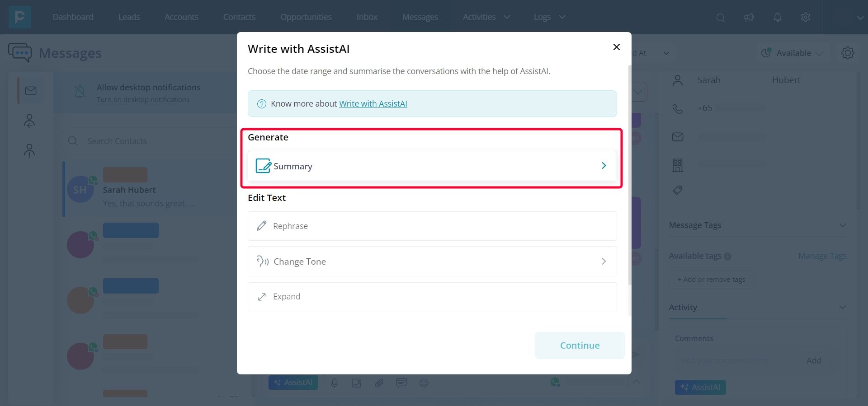Go to the Opportunities menu item

click(x=306, y=17)
